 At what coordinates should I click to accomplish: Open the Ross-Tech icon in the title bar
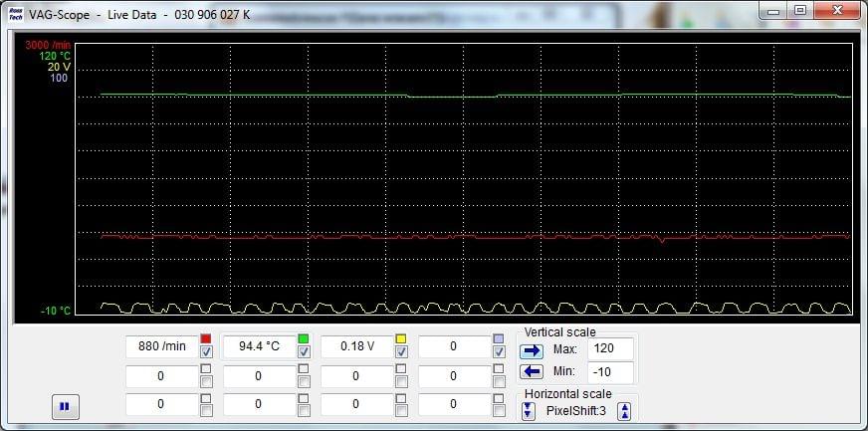(x=16, y=13)
